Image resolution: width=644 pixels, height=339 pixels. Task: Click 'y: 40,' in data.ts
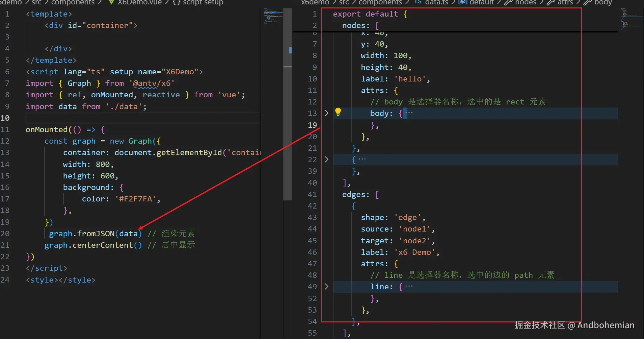coord(374,44)
